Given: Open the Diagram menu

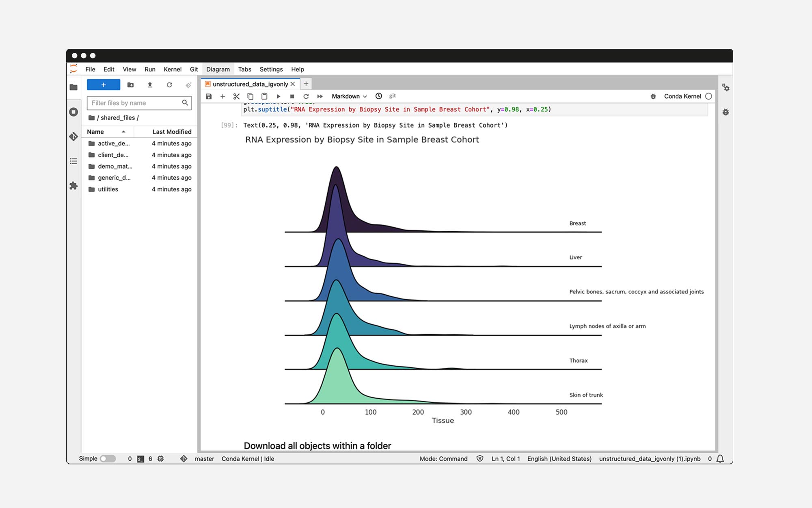Looking at the screenshot, I should [x=218, y=69].
